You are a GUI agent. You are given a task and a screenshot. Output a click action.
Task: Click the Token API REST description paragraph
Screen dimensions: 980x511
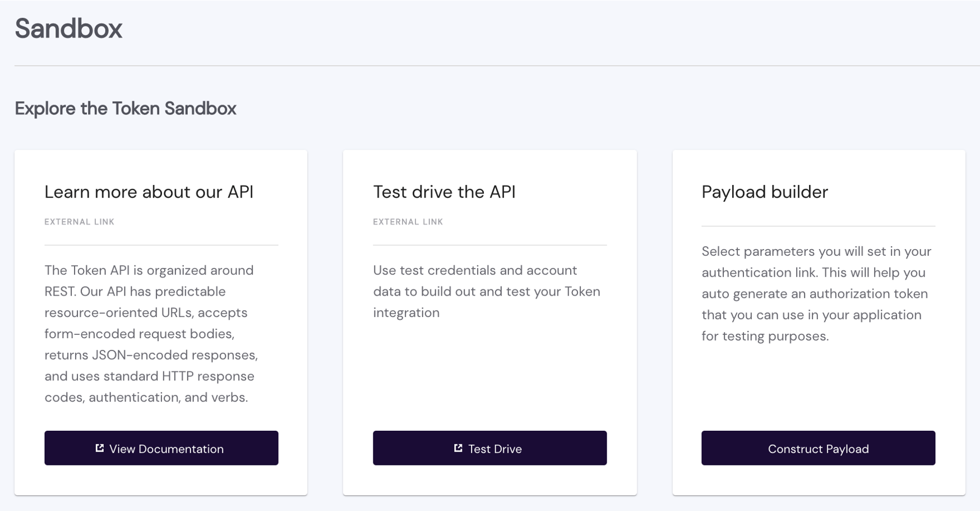[151, 334]
